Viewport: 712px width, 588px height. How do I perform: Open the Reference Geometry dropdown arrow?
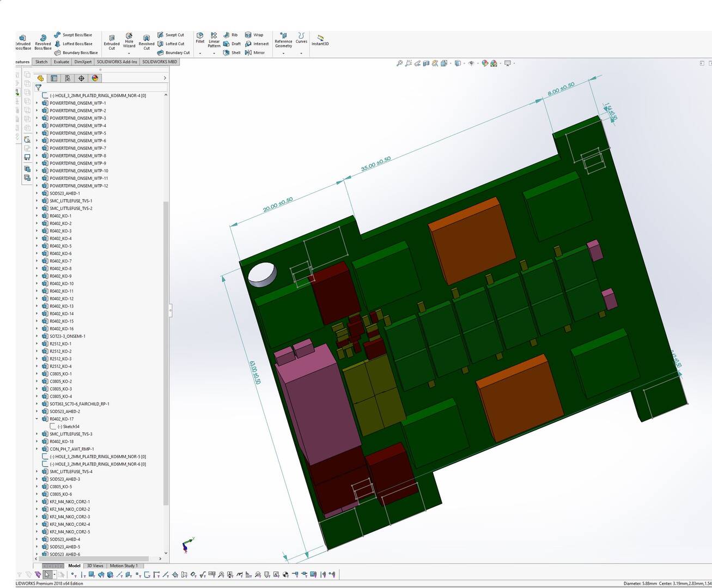pos(283,53)
